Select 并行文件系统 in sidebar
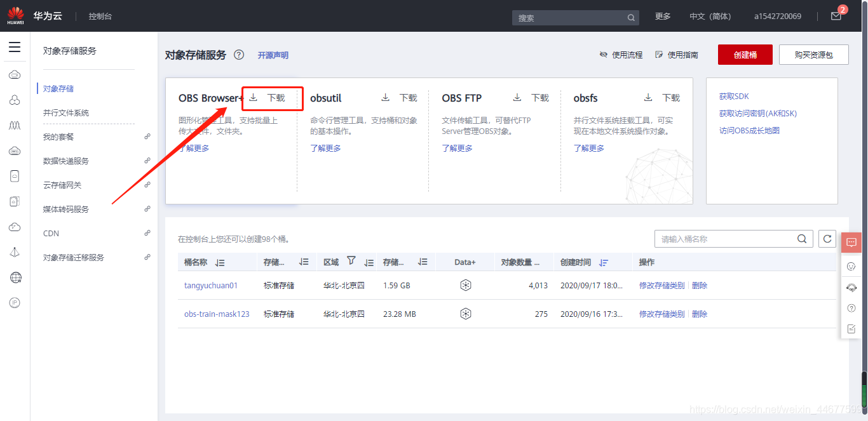The height and width of the screenshot is (421, 868). click(66, 112)
